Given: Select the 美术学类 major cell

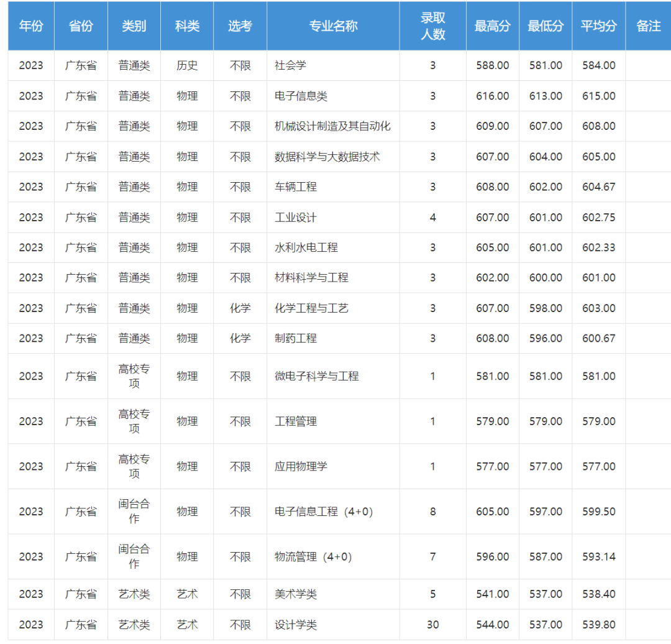Looking at the screenshot, I should point(293,594).
